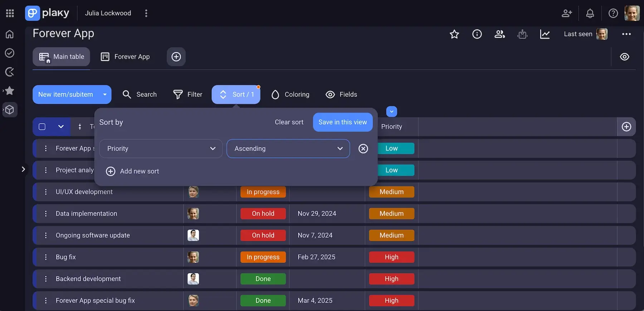
Task: Change first row Low priority label
Action: coord(396,148)
